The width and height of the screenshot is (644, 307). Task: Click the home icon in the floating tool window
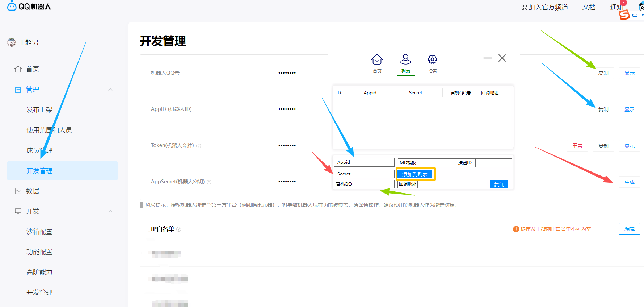377,59
